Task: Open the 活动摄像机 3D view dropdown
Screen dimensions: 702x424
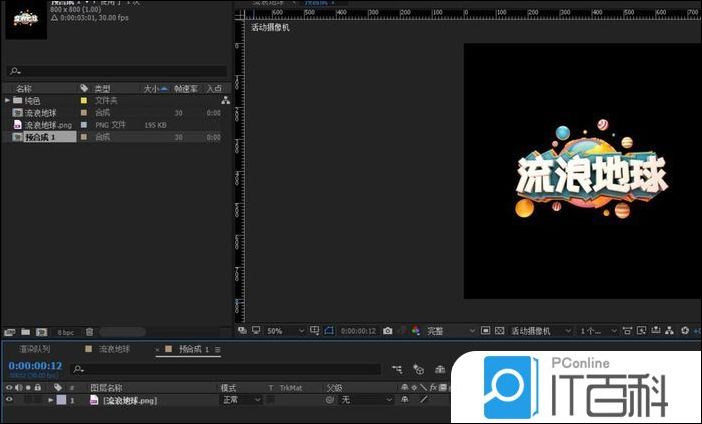Action: point(541,331)
